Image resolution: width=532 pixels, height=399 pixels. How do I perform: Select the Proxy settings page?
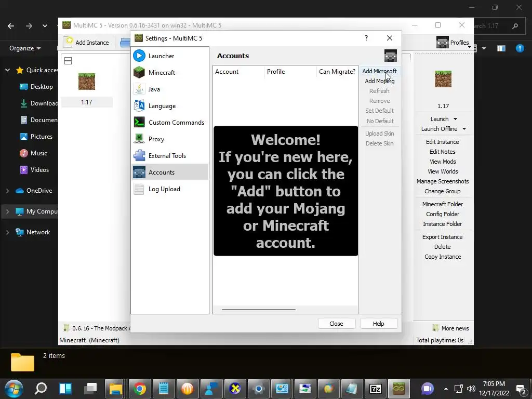[x=170, y=139]
